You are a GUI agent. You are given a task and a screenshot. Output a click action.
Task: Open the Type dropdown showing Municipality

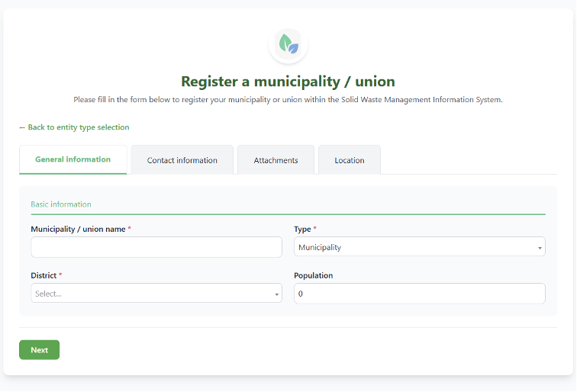click(x=420, y=247)
